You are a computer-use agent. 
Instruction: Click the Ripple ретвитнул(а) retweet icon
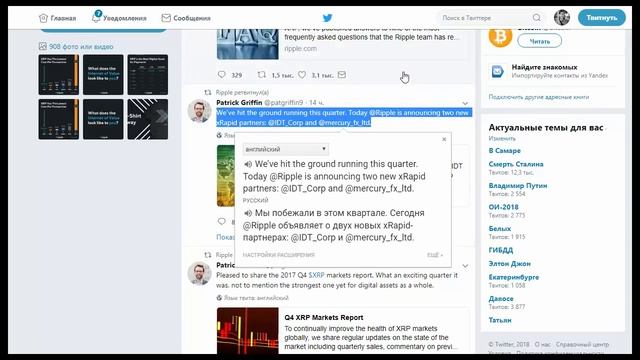(x=208, y=92)
